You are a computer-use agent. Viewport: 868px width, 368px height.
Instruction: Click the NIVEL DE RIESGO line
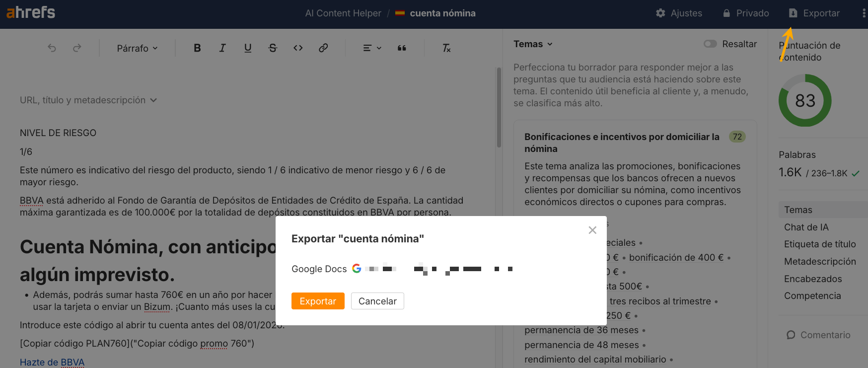point(58,133)
